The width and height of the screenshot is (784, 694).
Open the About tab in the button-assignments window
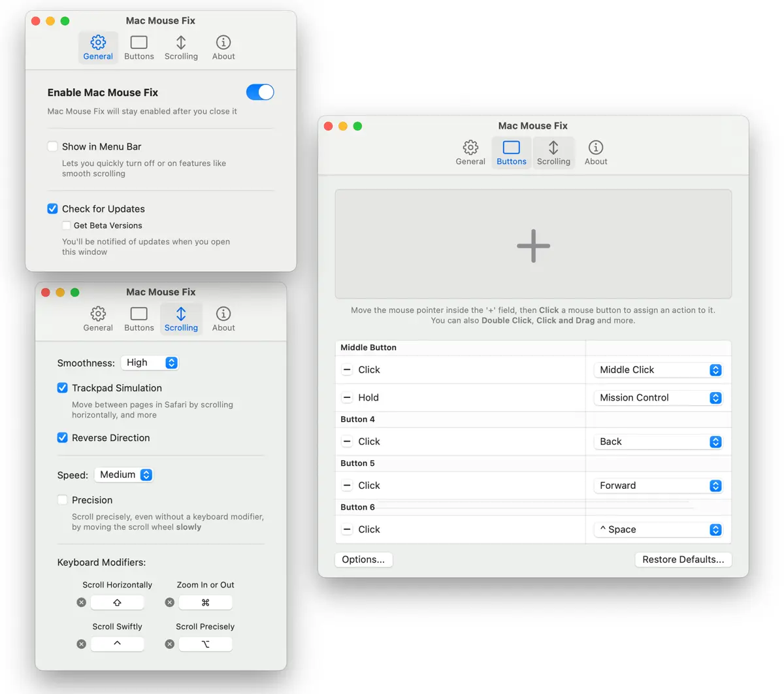(595, 153)
